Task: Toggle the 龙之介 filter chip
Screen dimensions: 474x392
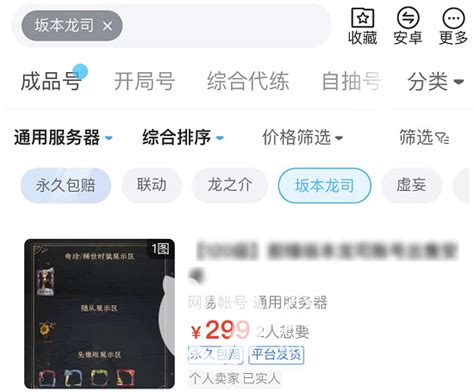Action: [x=230, y=185]
